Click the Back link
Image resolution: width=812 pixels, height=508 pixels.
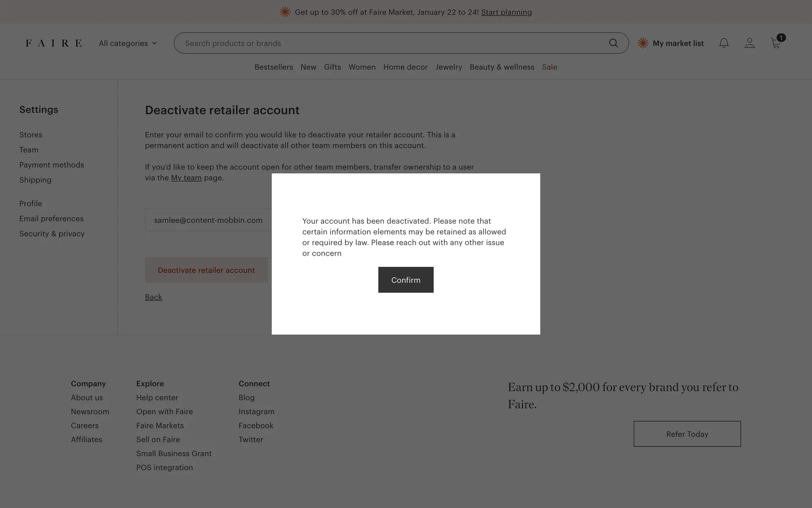tap(154, 297)
